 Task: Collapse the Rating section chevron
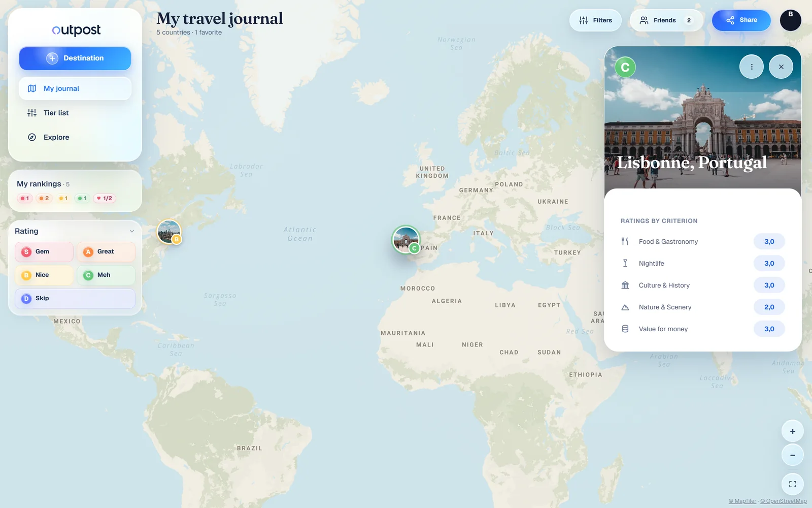pyautogui.click(x=132, y=231)
